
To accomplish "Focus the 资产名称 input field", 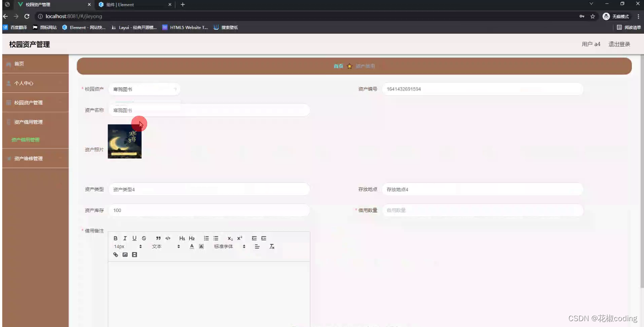I will tap(209, 110).
